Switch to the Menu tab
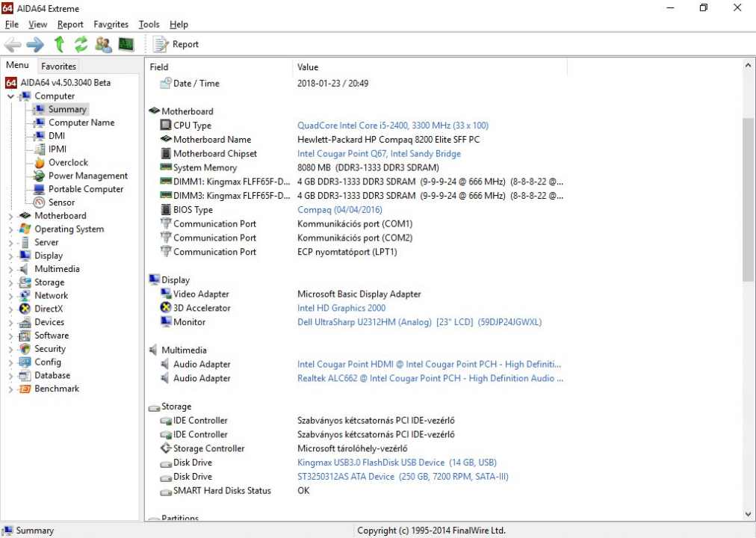Image resolution: width=756 pixels, height=538 pixels. [x=17, y=65]
